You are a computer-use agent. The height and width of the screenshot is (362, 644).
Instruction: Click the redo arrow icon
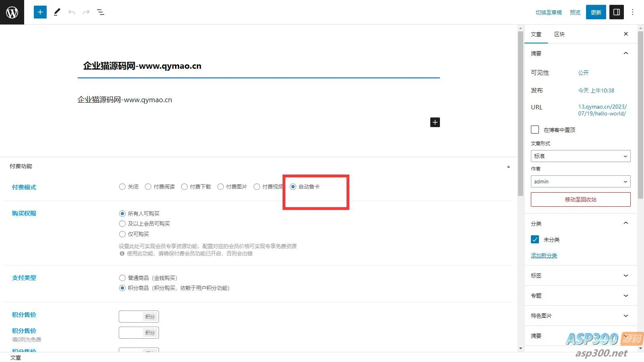click(86, 12)
